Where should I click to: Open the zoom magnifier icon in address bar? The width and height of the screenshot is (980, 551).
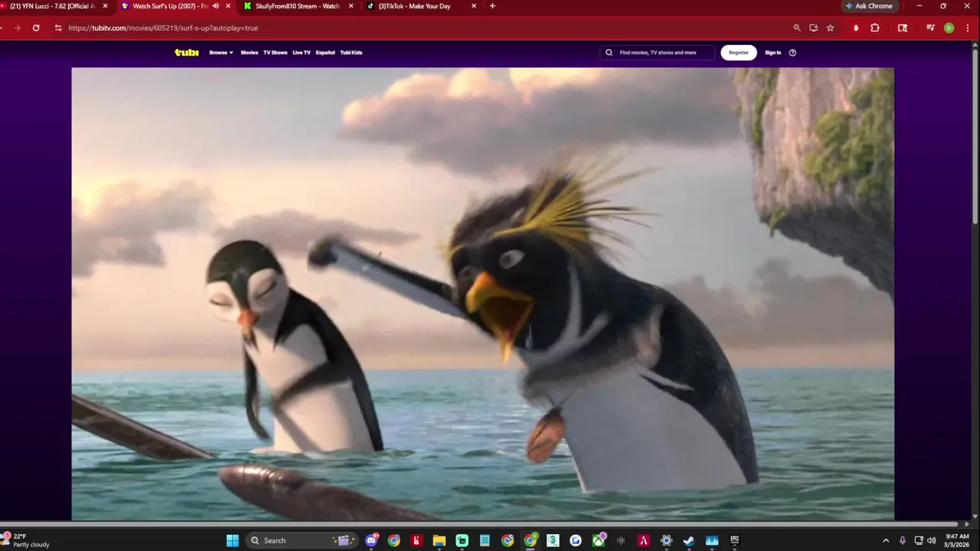(x=797, y=28)
